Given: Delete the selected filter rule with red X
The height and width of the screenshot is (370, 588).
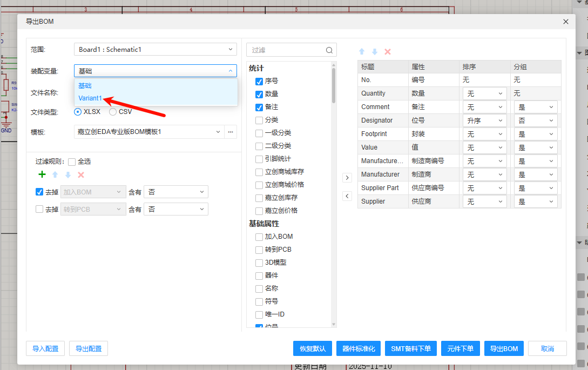Looking at the screenshot, I should [x=80, y=174].
